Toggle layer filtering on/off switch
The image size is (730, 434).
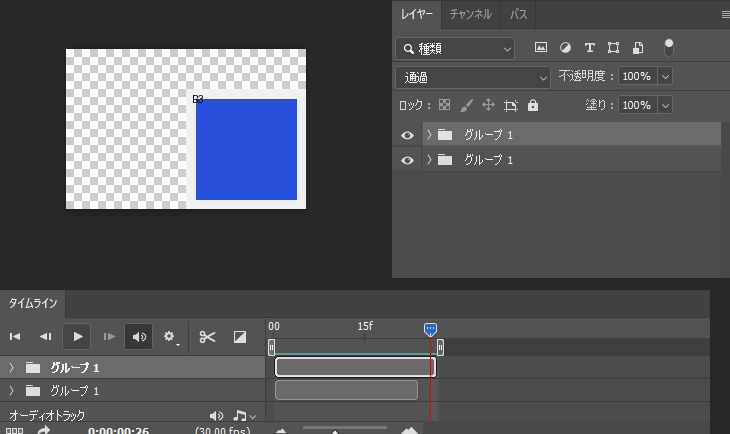pos(669,47)
